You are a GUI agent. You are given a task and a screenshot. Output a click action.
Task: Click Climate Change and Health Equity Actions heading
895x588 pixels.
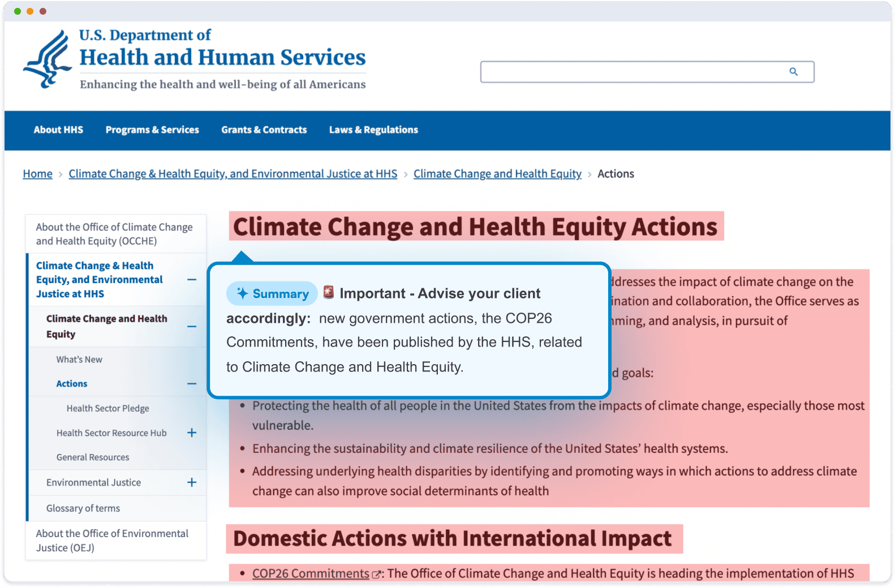click(475, 226)
